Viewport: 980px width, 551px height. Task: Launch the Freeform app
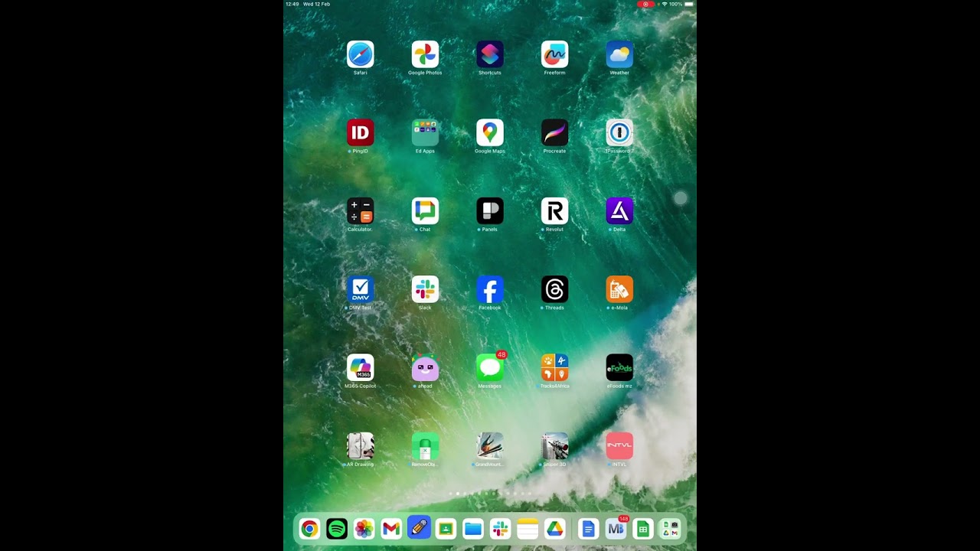(554, 54)
